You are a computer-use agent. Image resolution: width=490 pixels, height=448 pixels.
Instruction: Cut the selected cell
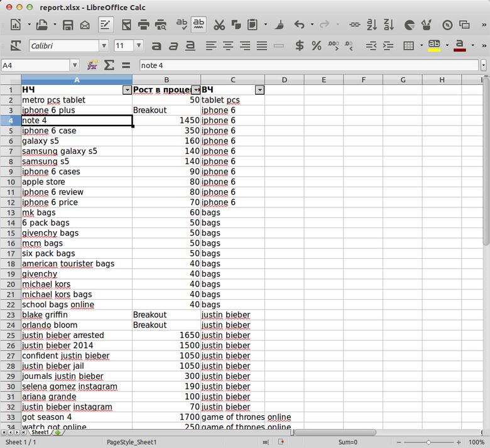point(219,25)
